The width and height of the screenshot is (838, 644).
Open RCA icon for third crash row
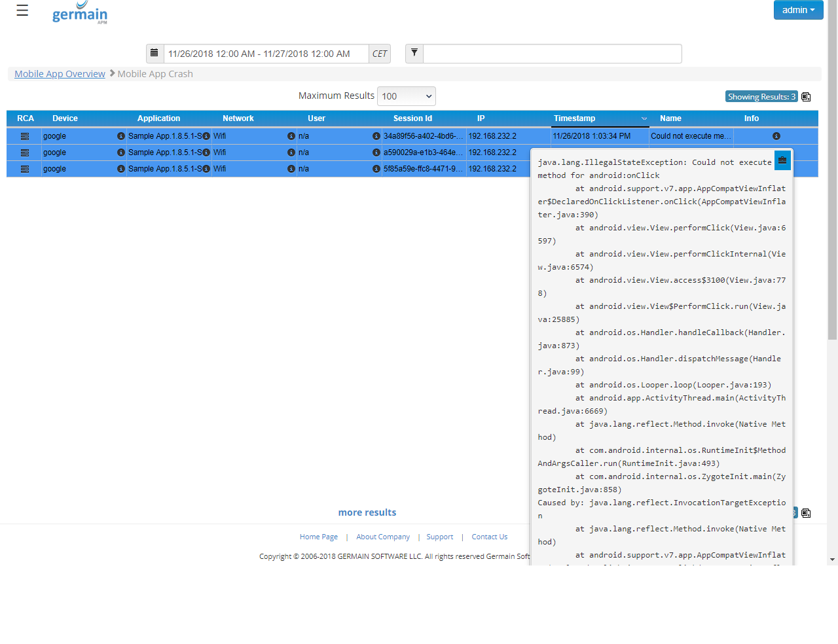pos(25,169)
